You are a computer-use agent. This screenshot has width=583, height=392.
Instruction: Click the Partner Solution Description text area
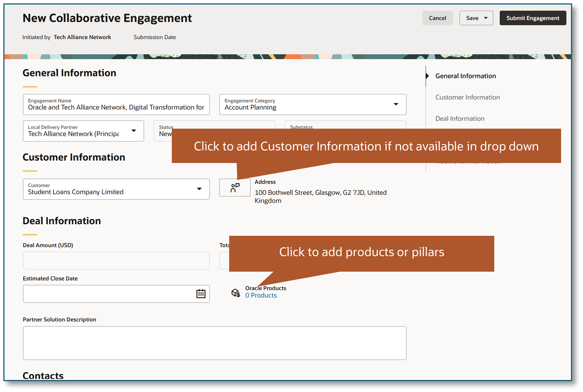pyautogui.click(x=214, y=343)
